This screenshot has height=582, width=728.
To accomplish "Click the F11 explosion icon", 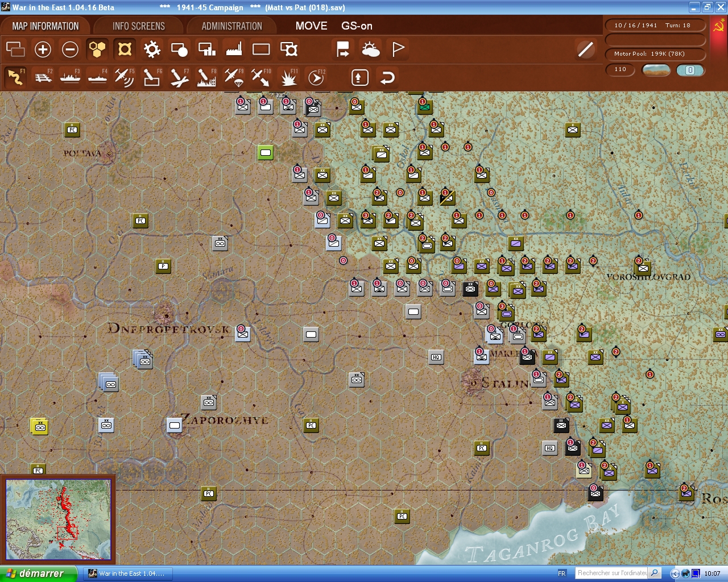I will (289, 77).
